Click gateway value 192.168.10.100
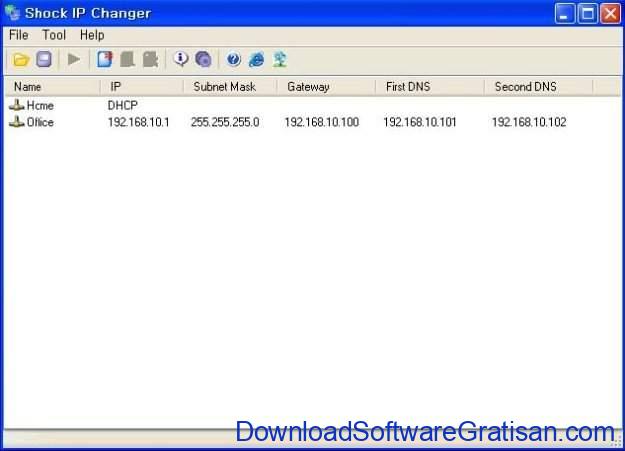 pos(322,122)
